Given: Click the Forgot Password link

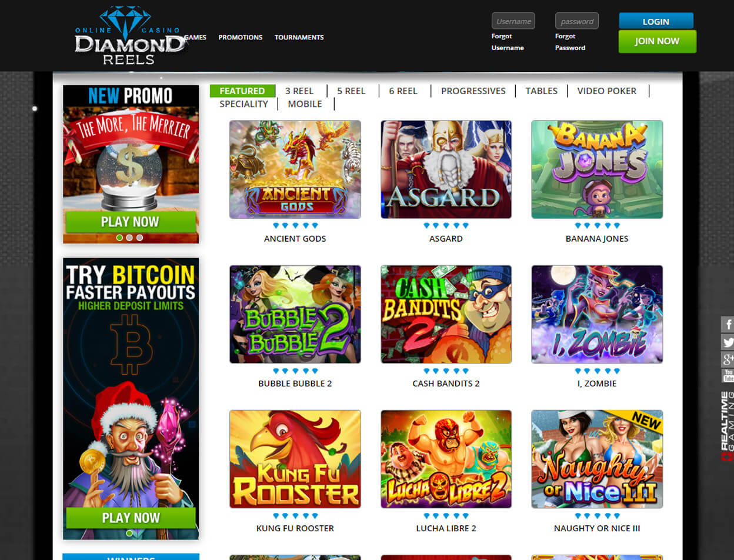Looking at the screenshot, I should coord(570,42).
